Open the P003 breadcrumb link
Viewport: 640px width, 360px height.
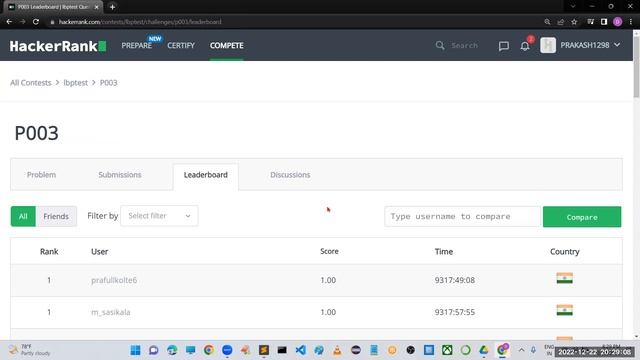click(x=109, y=82)
